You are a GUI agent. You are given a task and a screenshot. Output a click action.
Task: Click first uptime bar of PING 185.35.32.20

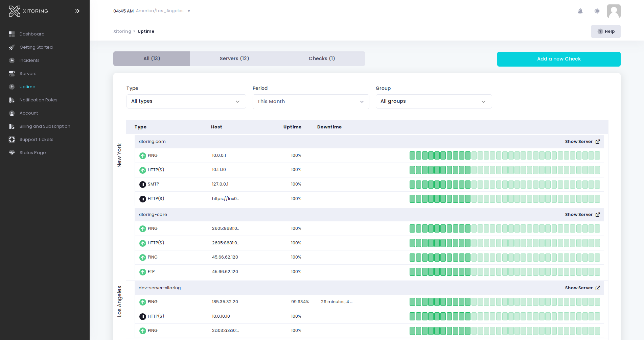(412, 302)
